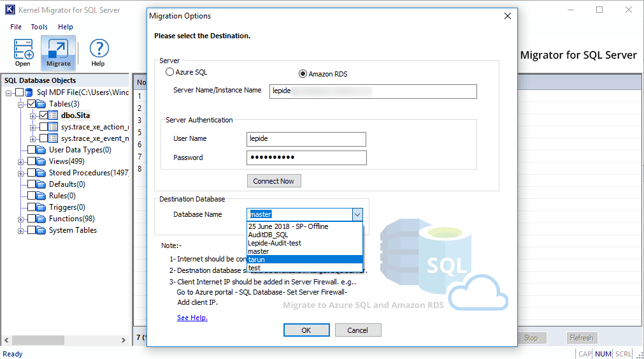Click the Sql MDF File database icon
The height and width of the screenshot is (359, 644).
[x=29, y=92]
